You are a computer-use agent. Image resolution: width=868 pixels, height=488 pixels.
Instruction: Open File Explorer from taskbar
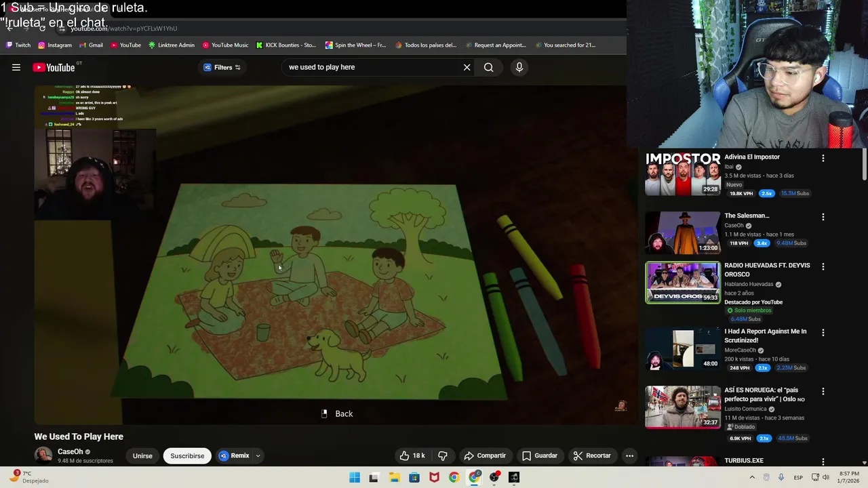(x=395, y=477)
